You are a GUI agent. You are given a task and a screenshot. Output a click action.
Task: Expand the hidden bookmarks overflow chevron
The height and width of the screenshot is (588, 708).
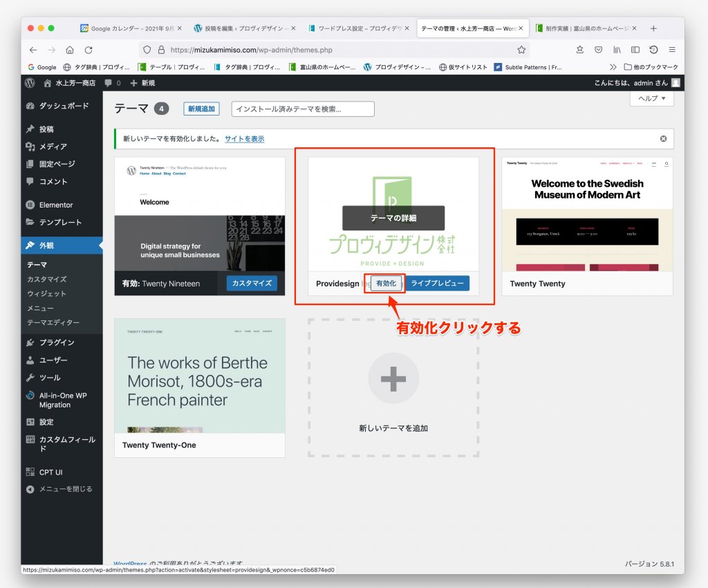coord(613,67)
